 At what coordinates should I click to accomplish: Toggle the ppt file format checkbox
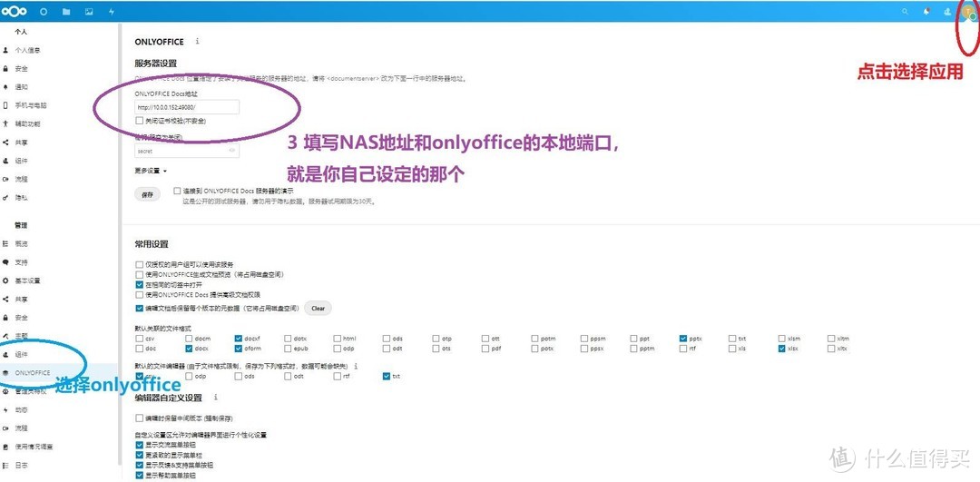tap(633, 339)
